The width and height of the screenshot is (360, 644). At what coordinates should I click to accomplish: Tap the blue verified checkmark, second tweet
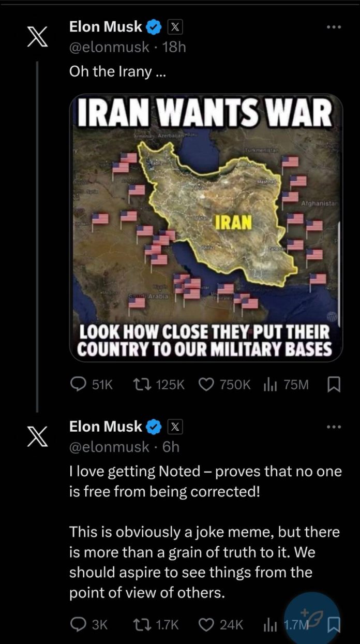click(154, 427)
